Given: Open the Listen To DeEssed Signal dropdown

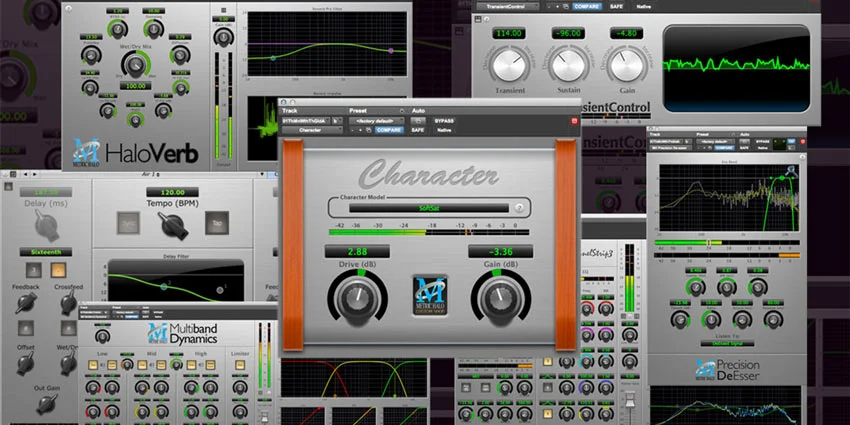Looking at the screenshot, I should click(x=726, y=343).
